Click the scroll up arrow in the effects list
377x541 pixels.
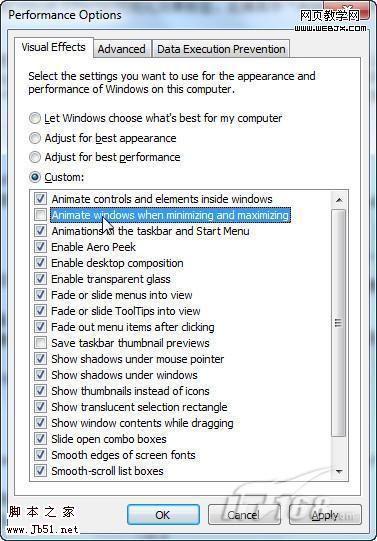(339, 200)
